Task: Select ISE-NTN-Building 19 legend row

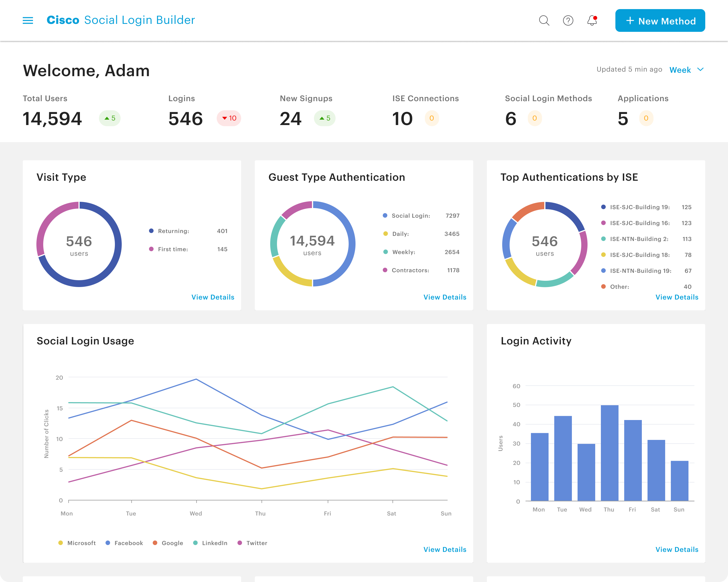Action: [x=646, y=271]
